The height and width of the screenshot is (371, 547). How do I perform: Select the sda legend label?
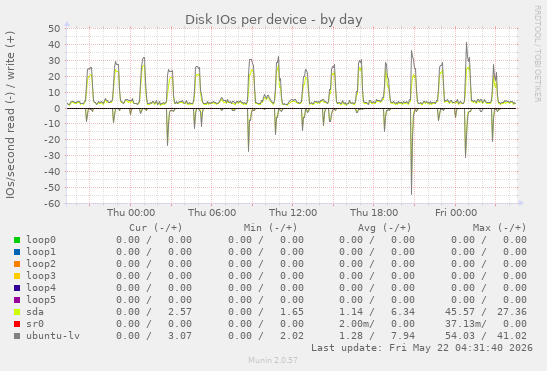tap(35, 312)
